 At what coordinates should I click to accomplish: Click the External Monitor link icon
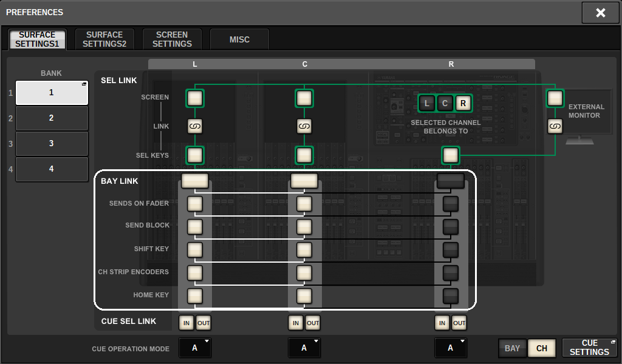[555, 126]
